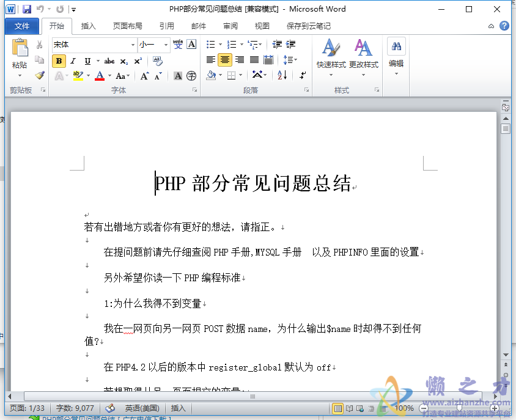This screenshot has width=516, height=420.
Task: Click the distributed alignment icon
Action: click(x=268, y=60)
